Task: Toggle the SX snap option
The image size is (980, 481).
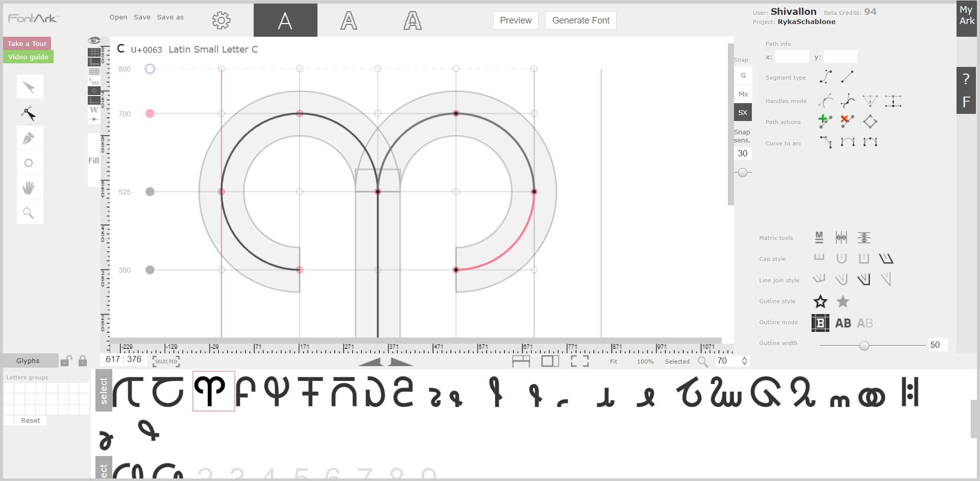Action: click(743, 113)
